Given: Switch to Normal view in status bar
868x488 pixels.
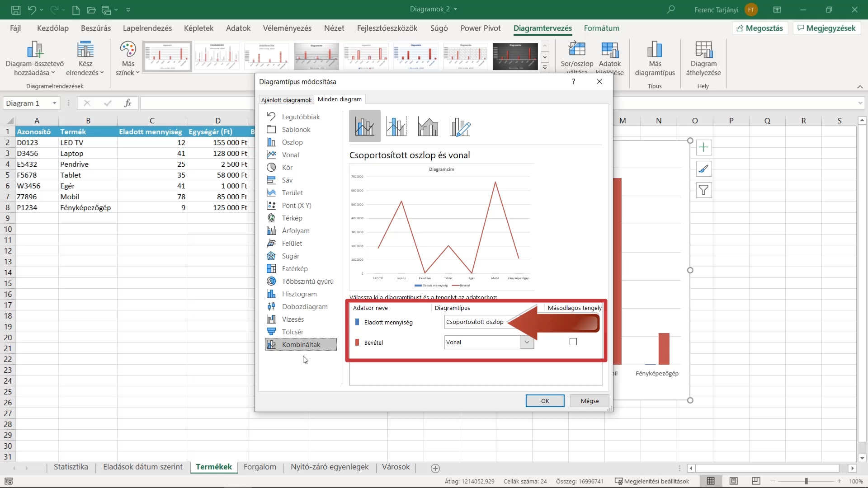Looking at the screenshot, I should (711, 481).
